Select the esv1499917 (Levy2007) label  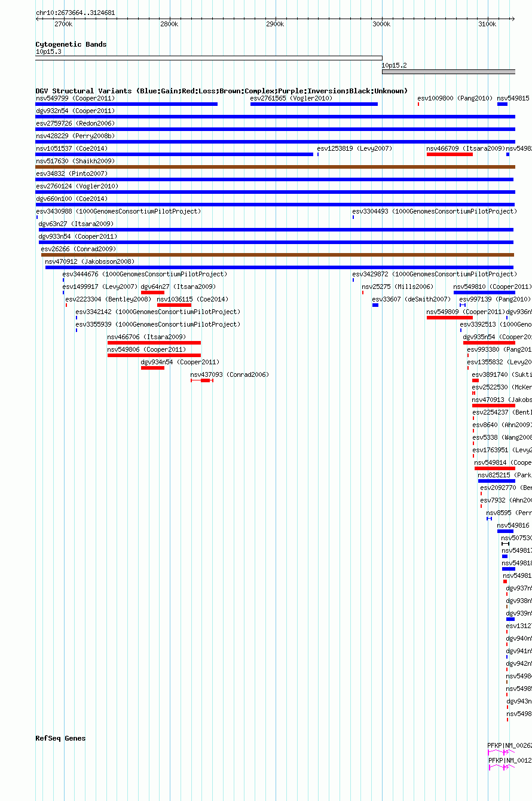[100, 287]
